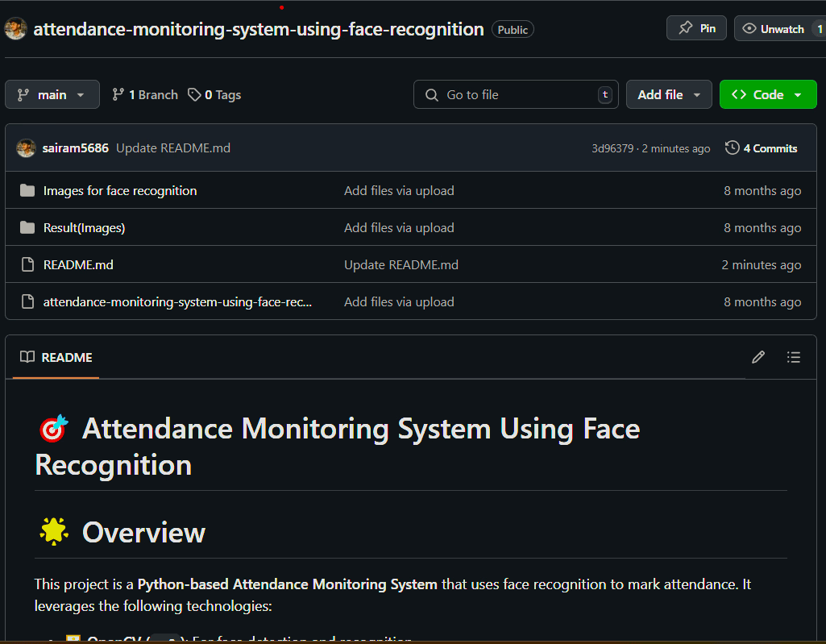Screen dimensions: 826x644
Task: View the 1 Branch link
Action: [x=145, y=95]
